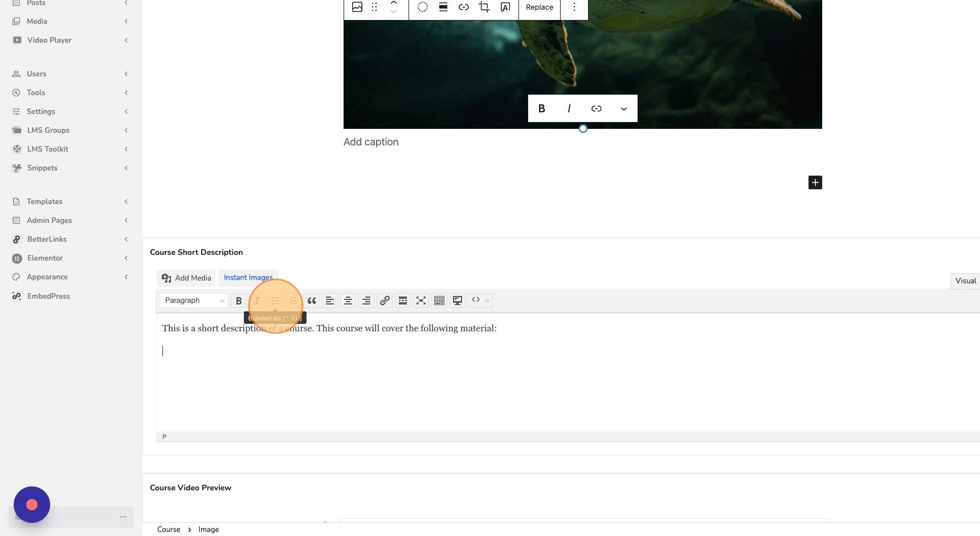
Task: Open BetterLinks sidebar menu
Action: click(47, 239)
